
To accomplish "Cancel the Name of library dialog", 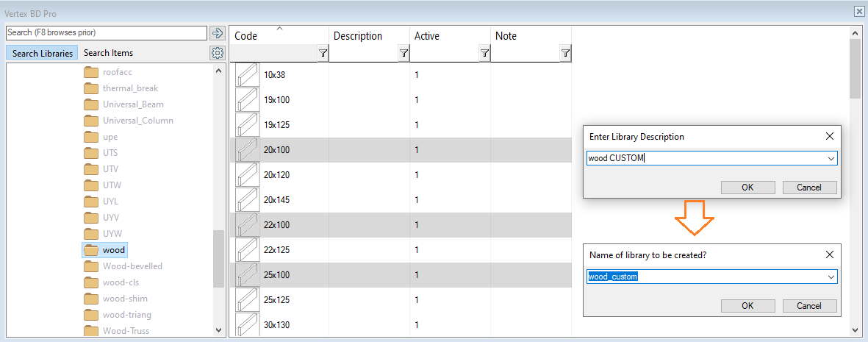I will [x=809, y=306].
